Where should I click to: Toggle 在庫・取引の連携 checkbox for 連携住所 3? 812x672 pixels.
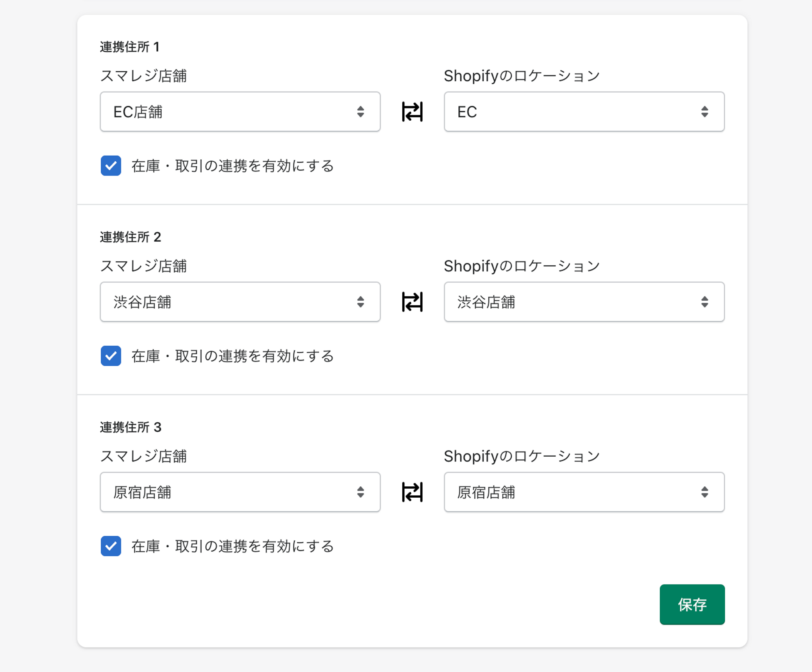coord(111,546)
